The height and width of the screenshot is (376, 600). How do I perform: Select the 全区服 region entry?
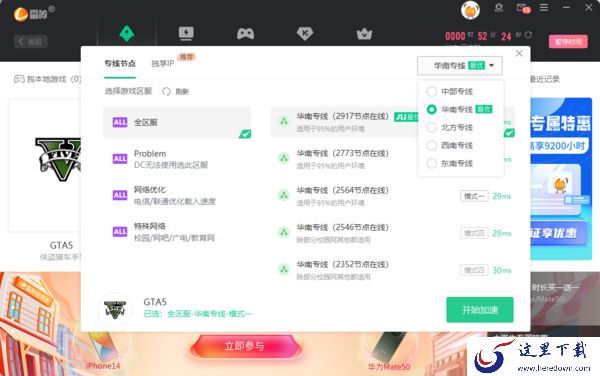tap(177, 122)
